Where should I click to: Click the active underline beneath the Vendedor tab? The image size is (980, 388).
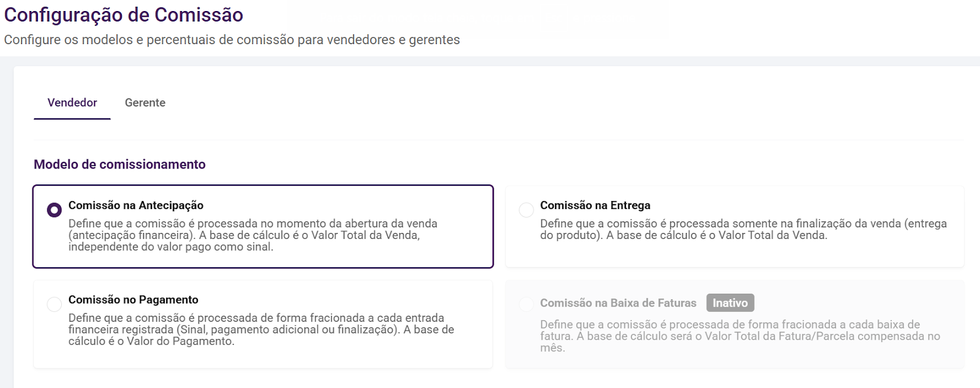tap(72, 118)
